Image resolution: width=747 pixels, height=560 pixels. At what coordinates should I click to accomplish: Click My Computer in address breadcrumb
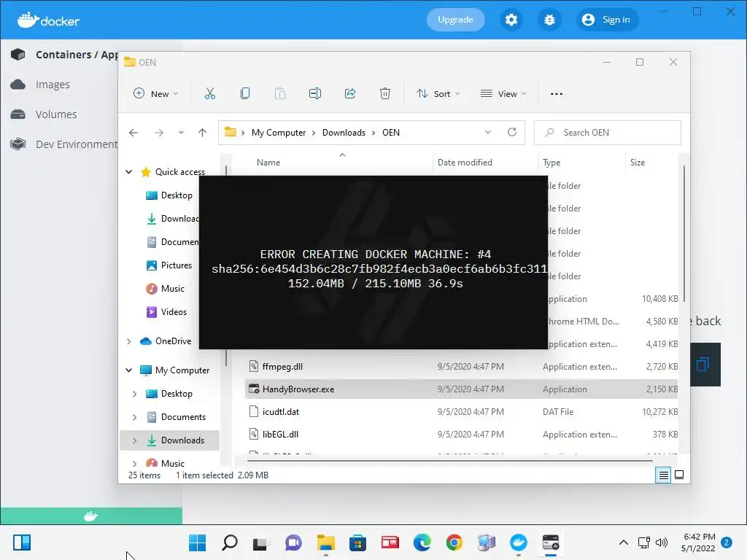pos(279,133)
